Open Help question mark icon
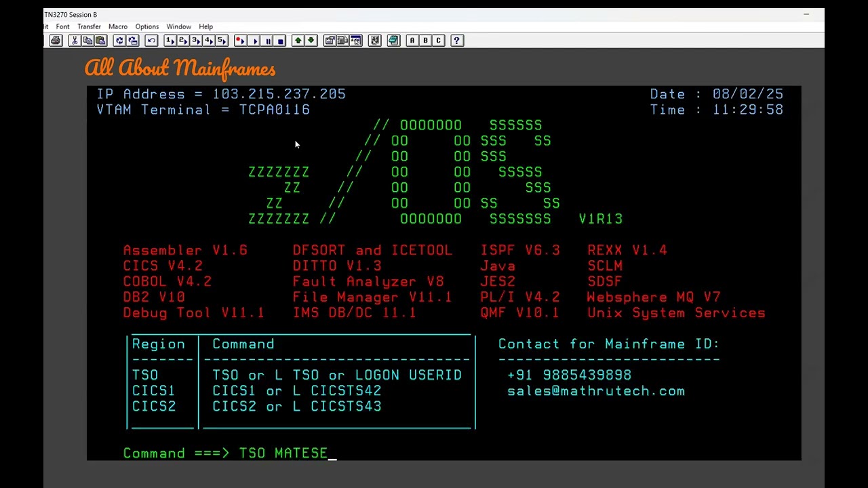The height and width of the screenshot is (488, 868). (x=457, y=41)
